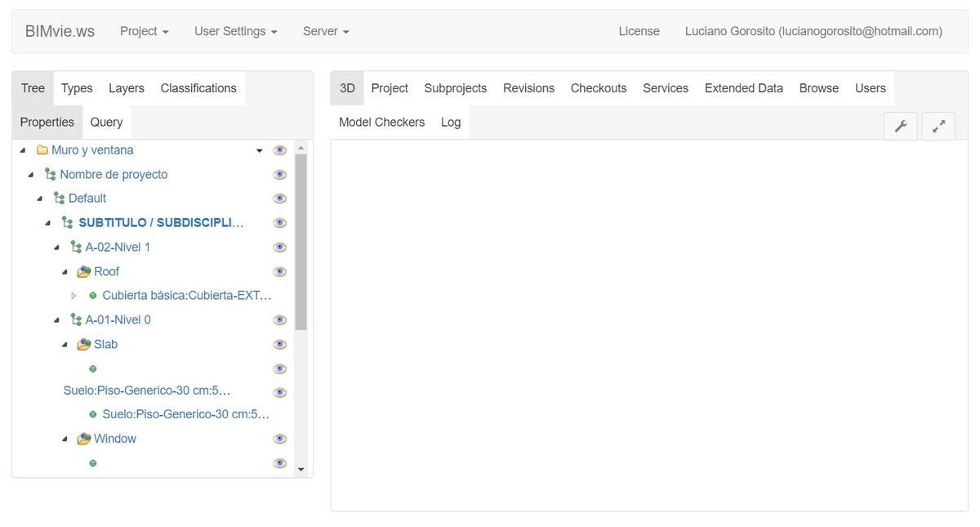980x527 pixels.
Task: Open the User Settings menu
Action: (x=236, y=31)
